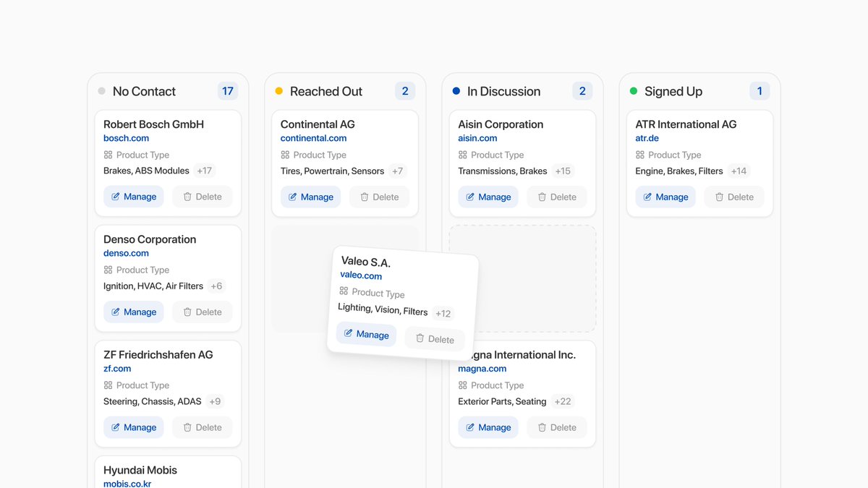Image resolution: width=868 pixels, height=488 pixels.
Task: Show the +12 more products on Valeo
Action: [x=443, y=314]
